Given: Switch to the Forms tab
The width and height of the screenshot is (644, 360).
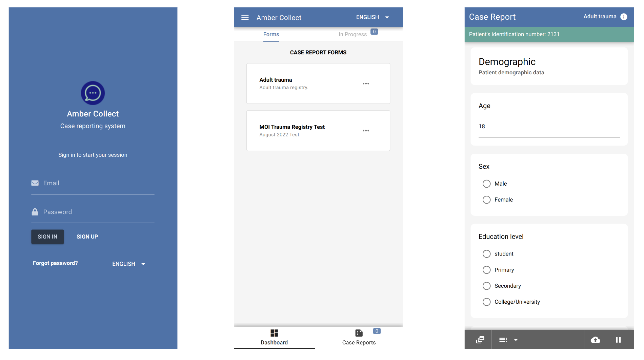Looking at the screenshot, I should (271, 34).
